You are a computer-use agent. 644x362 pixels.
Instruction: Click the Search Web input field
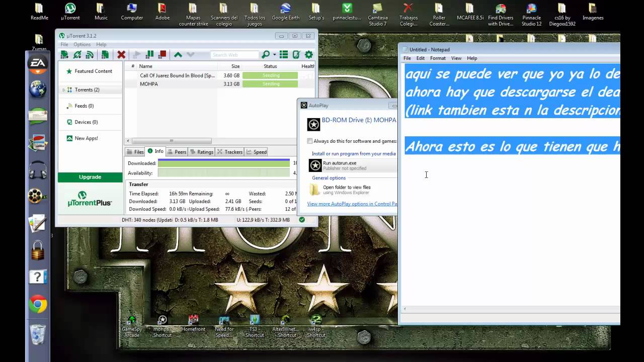tap(234, 55)
